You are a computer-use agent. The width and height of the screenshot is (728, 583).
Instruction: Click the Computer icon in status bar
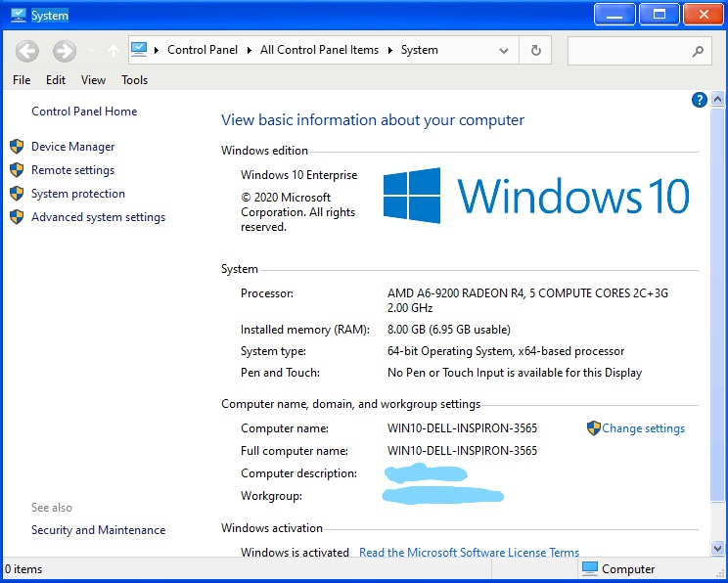point(590,568)
